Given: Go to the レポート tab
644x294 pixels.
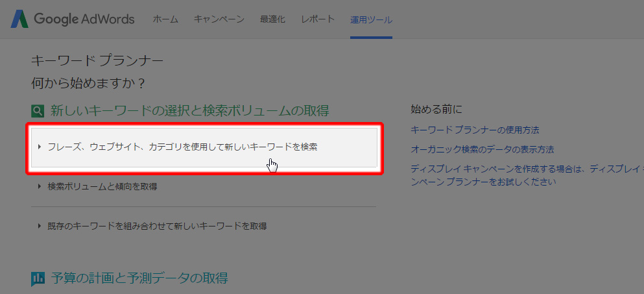Looking at the screenshot, I should click(318, 19).
